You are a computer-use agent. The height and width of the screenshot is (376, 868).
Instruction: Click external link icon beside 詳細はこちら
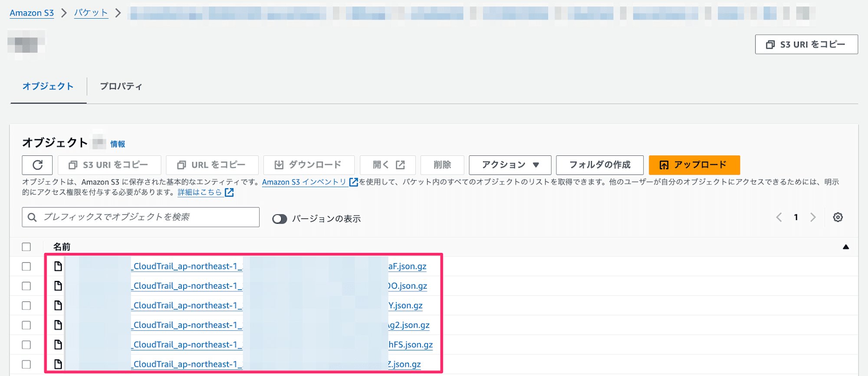[229, 192]
